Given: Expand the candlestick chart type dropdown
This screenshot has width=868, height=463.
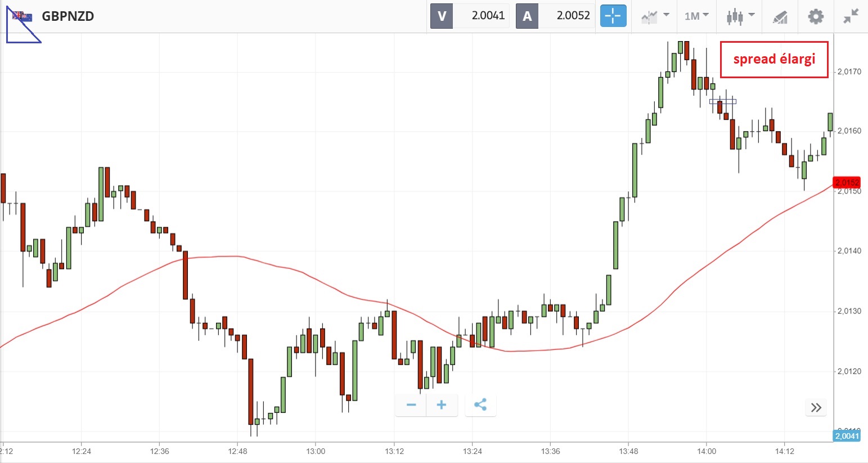Looking at the screenshot, I should coord(740,16).
